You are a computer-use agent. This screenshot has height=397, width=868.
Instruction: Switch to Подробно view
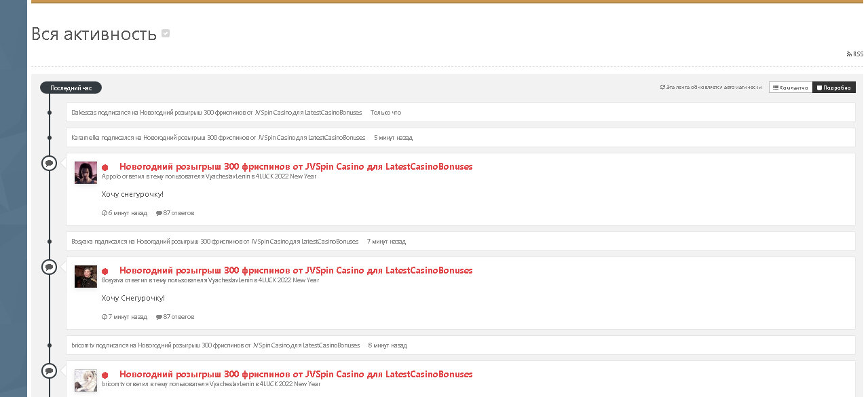tap(834, 88)
